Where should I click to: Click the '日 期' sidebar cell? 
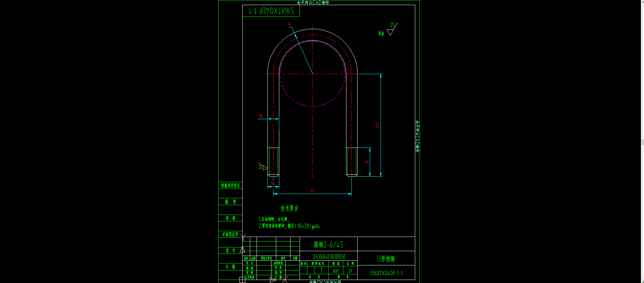230,267
